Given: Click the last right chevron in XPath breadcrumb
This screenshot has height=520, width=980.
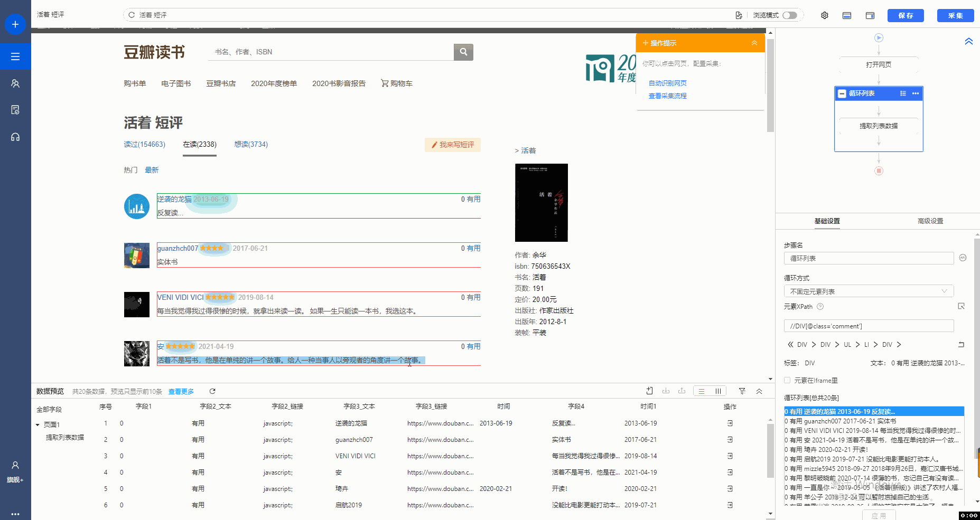Looking at the screenshot, I should click(899, 344).
